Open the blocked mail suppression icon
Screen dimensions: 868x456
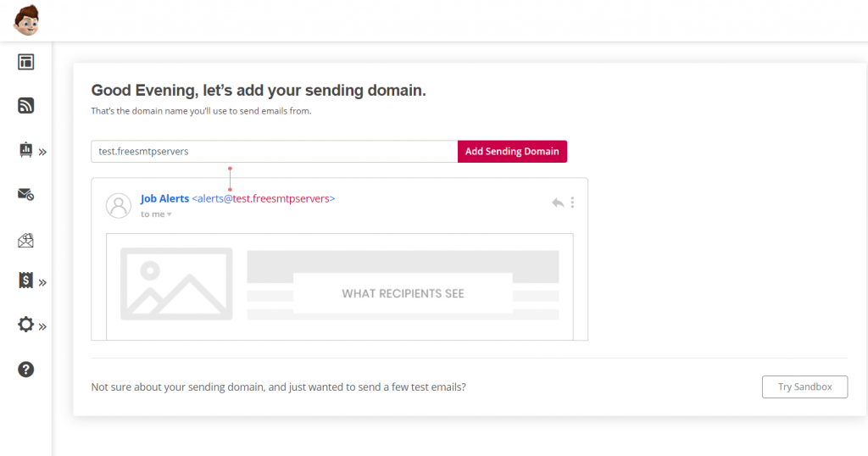25,194
